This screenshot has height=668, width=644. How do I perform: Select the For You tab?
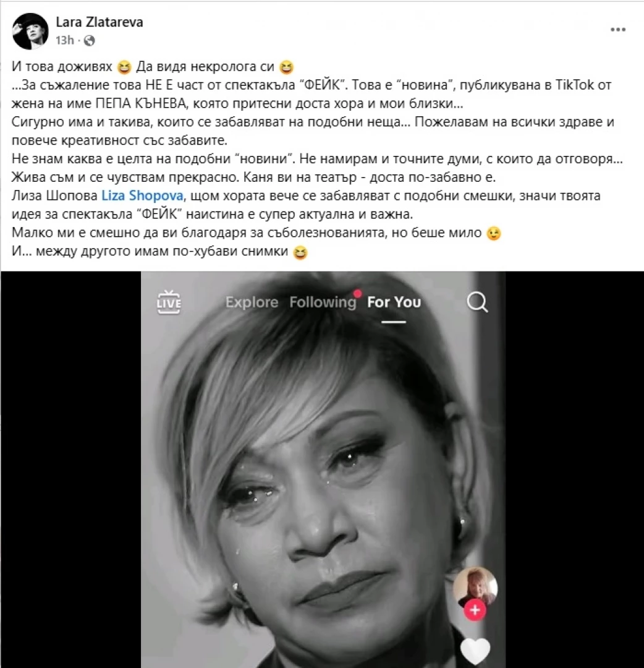click(x=394, y=302)
